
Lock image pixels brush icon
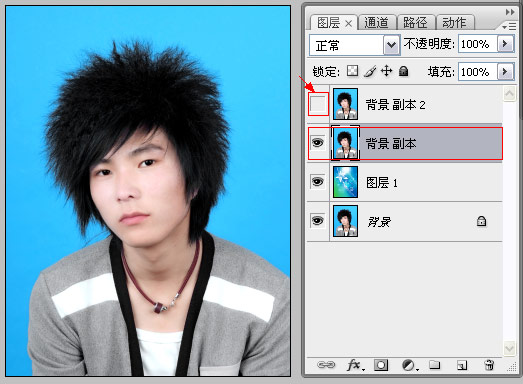(370, 71)
